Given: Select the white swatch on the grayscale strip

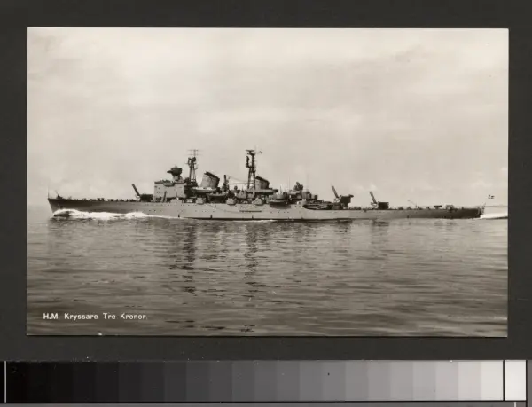Looking at the screenshot, I should 515,380.
